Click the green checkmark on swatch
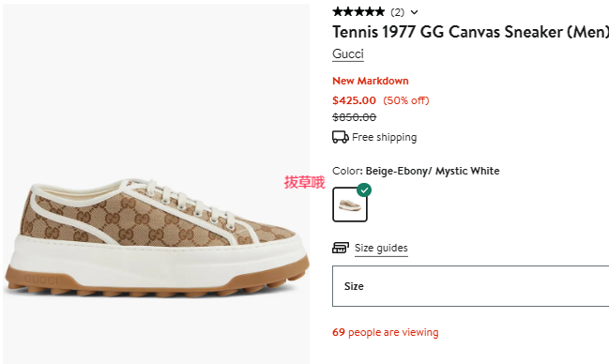 tap(364, 190)
